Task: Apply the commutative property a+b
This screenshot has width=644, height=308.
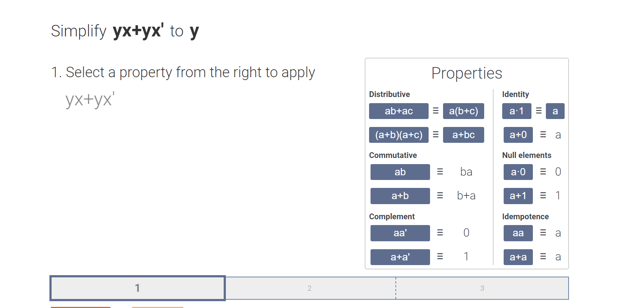Action: coord(400,196)
